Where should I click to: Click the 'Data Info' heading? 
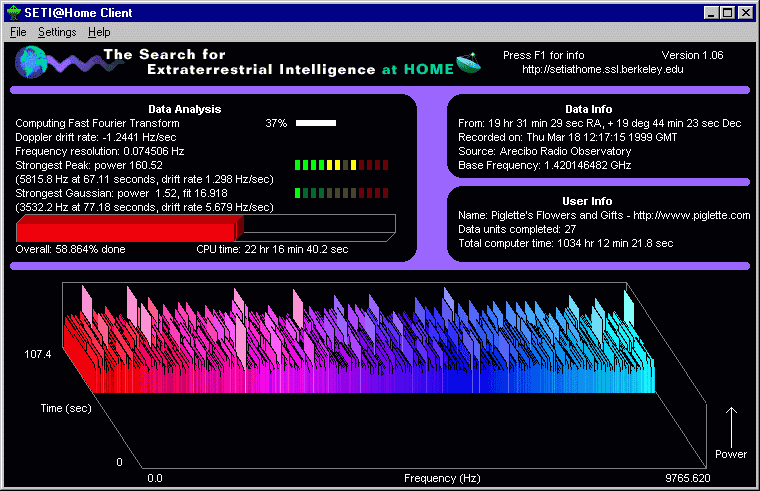[588, 110]
